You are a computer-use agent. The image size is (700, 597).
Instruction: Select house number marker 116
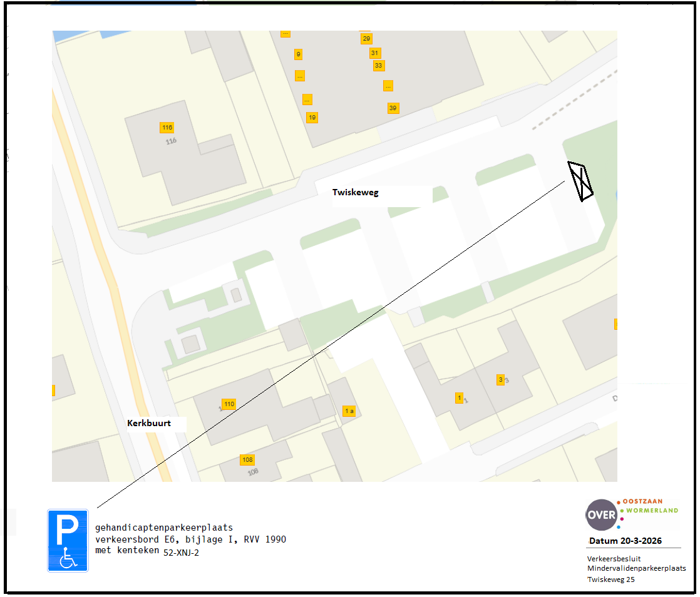[x=167, y=128]
